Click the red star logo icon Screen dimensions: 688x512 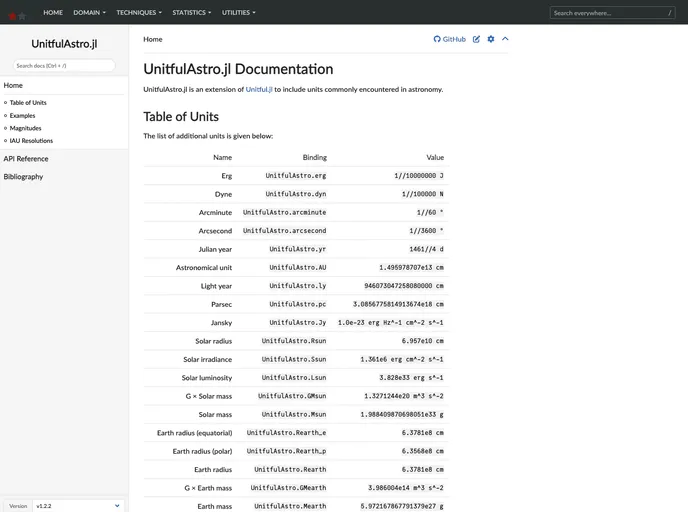(13, 16)
